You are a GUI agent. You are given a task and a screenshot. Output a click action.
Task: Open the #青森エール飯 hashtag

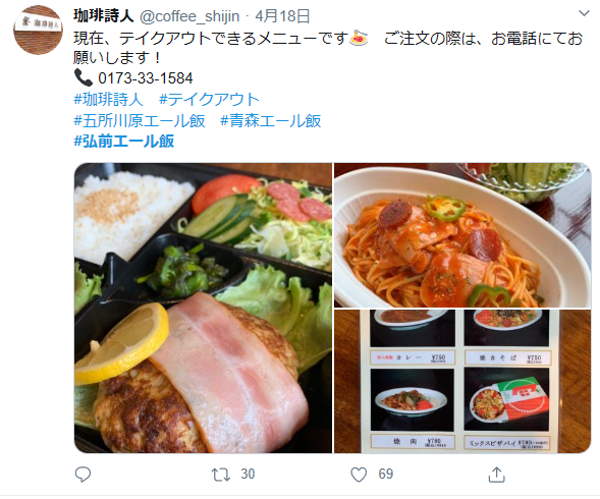point(271,121)
